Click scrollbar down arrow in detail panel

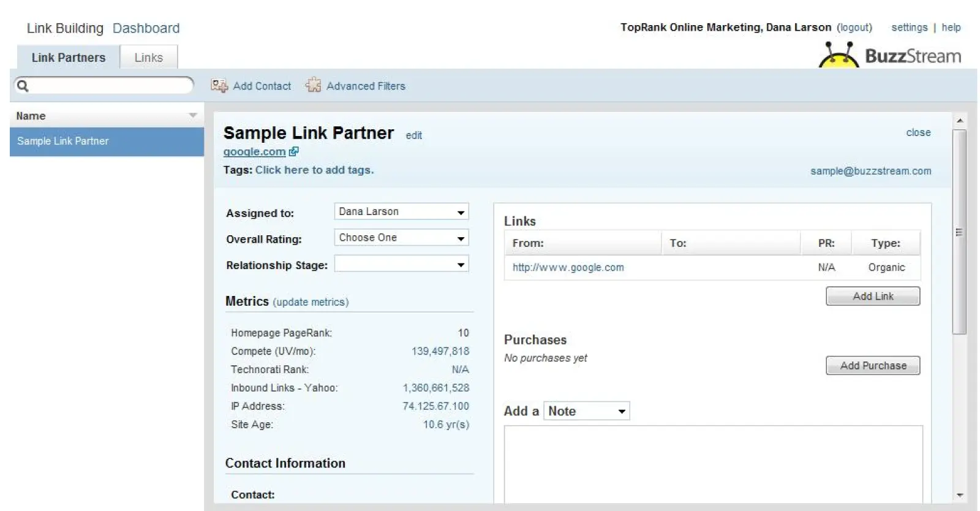click(960, 495)
